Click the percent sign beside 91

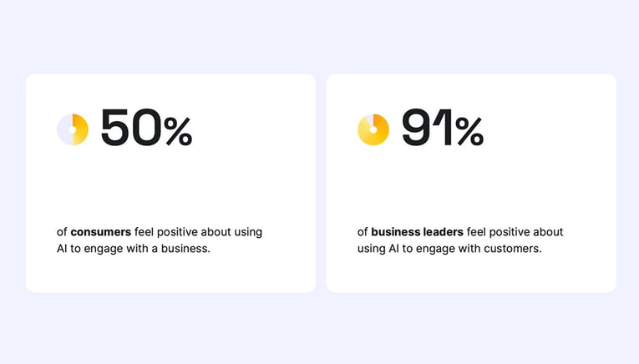pos(470,131)
